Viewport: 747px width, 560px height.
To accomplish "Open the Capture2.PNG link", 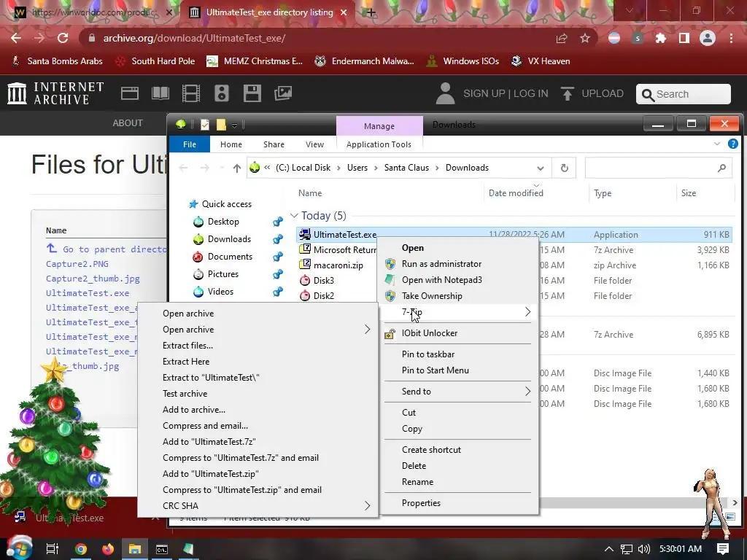I will pyautogui.click(x=77, y=264).
